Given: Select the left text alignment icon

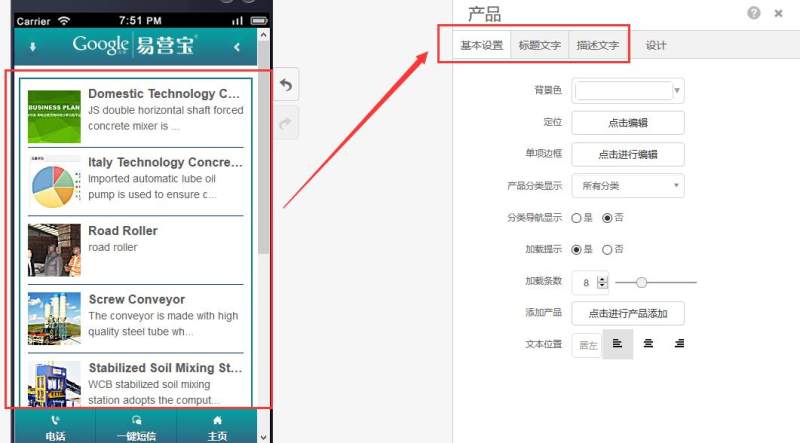Looking at the screenshot, I should [x=617, y=343].
